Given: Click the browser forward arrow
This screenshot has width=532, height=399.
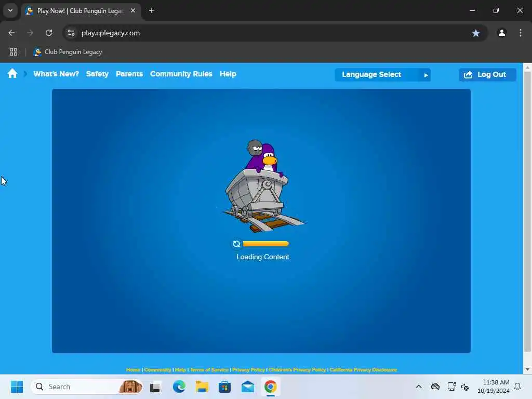Looking at the screenshot, I should pyautogui.click(x=30, y=33).
